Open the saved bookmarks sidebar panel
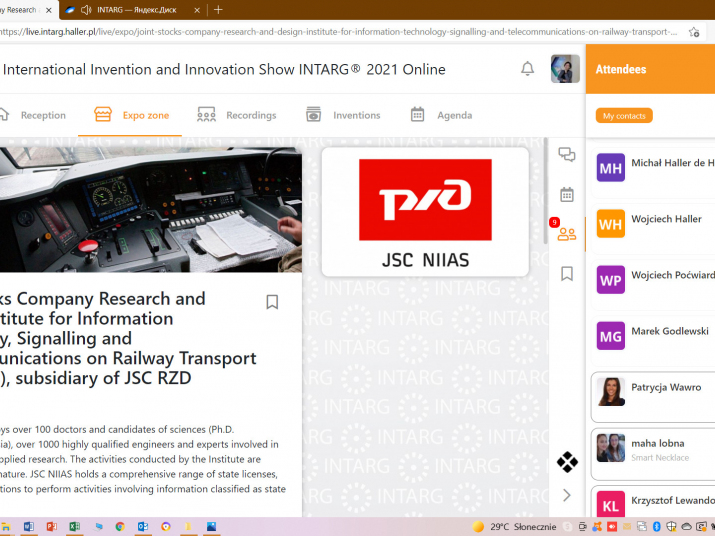 [x=567, y=273]
